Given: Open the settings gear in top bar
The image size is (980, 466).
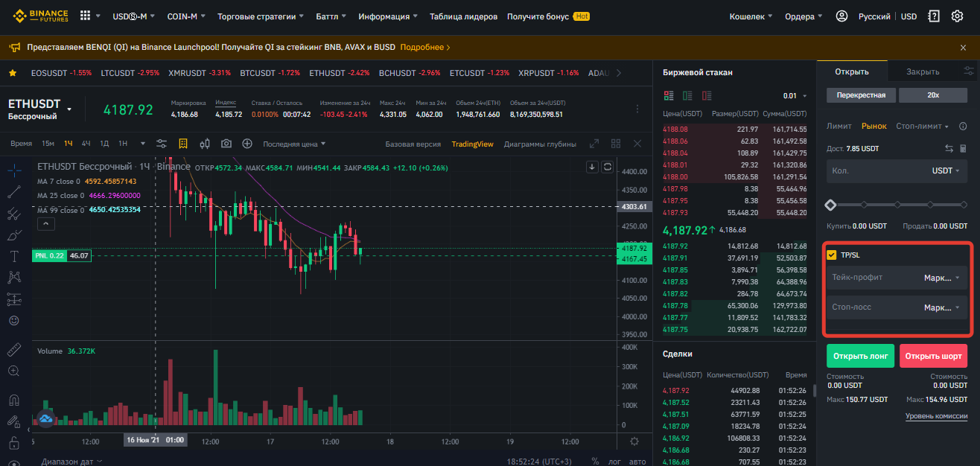Looking at the screenshot, I should tap(957, 16).
